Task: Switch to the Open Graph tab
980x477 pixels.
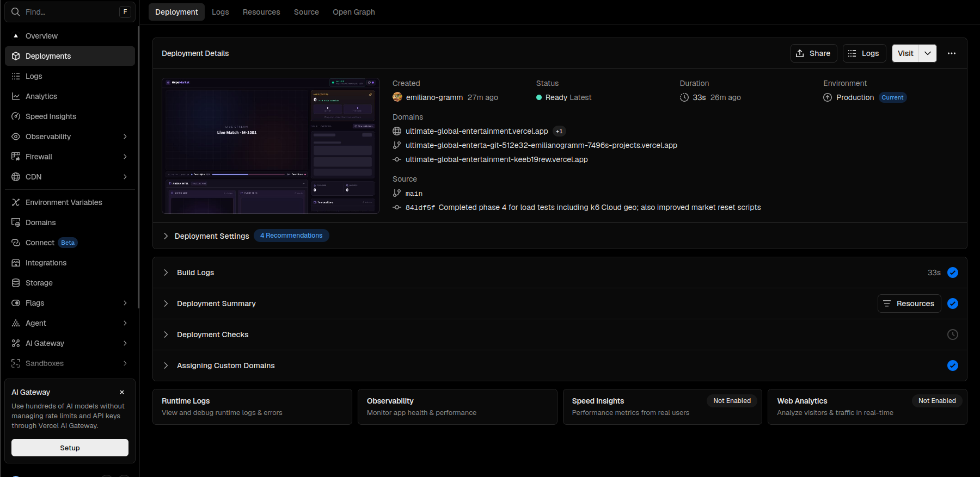Action: tap(354, 12)
